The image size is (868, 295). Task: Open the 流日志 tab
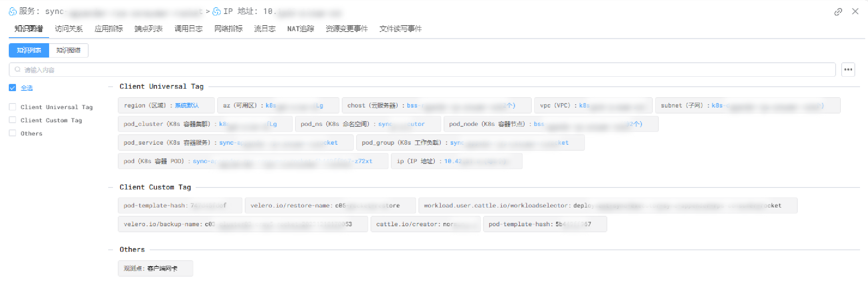[265, 29]
